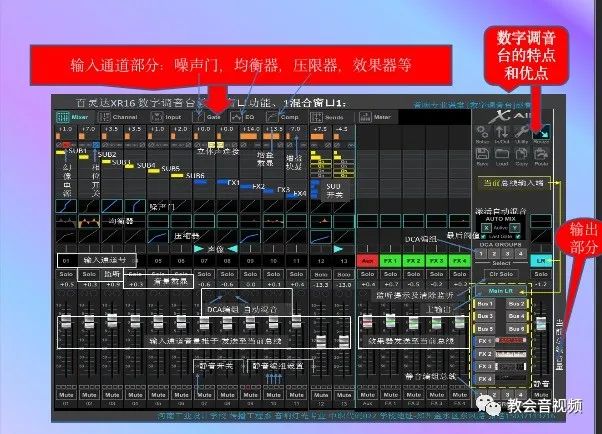Open the Sends tab
602x434 pixels.
pos(327,117)
